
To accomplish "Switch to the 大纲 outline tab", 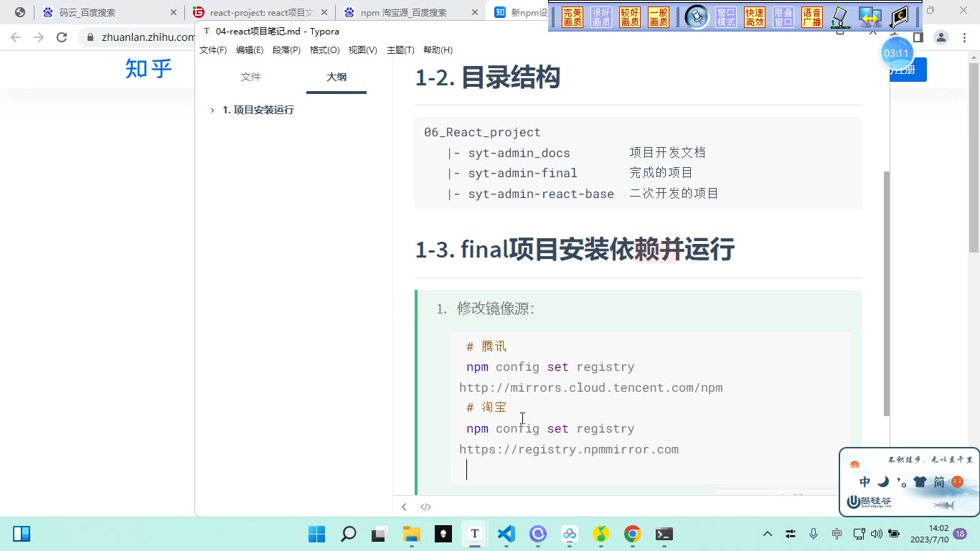I will pyautogui.click(x=336, y=77).
